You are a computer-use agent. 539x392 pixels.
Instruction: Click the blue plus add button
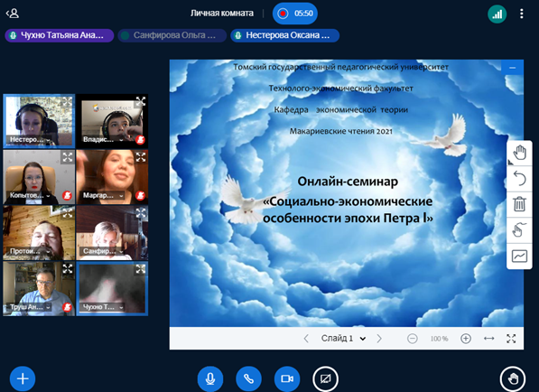tap(23, 379)
